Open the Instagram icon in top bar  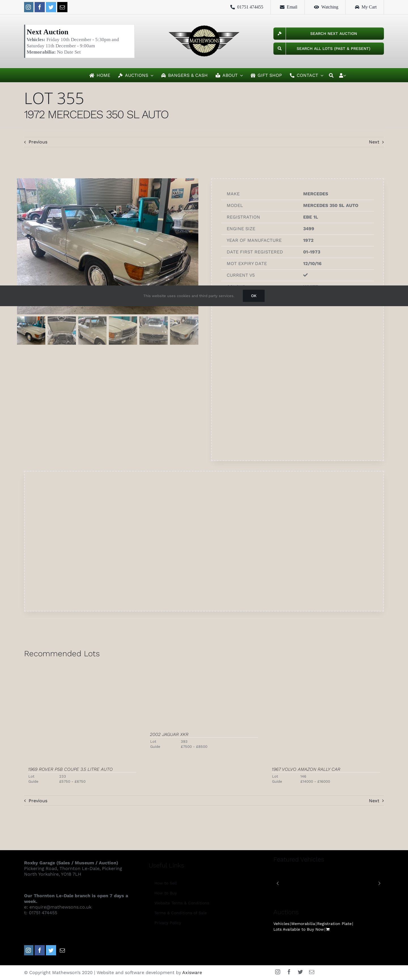coord(29,7)
